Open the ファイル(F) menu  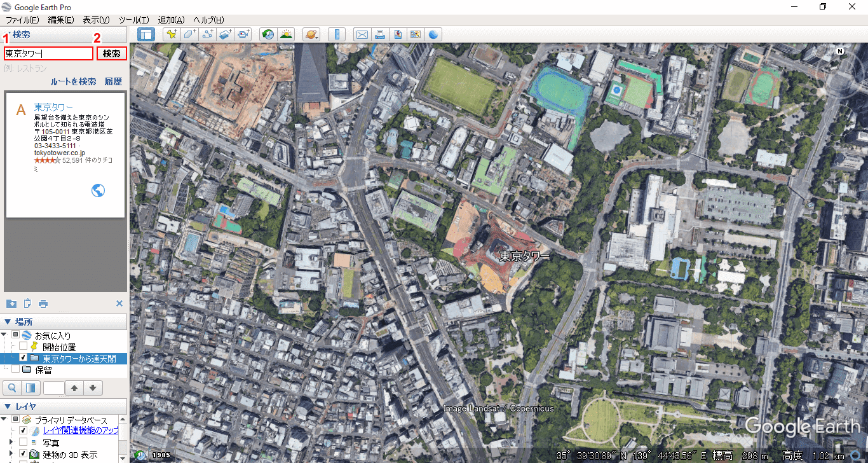tap(22, 20)
